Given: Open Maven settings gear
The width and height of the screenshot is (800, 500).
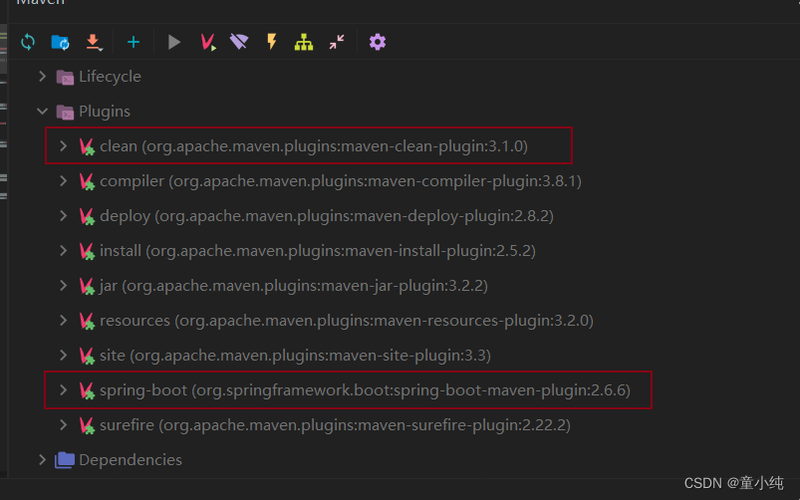Looking at the screenshot, I should click(x=378, y=42).
